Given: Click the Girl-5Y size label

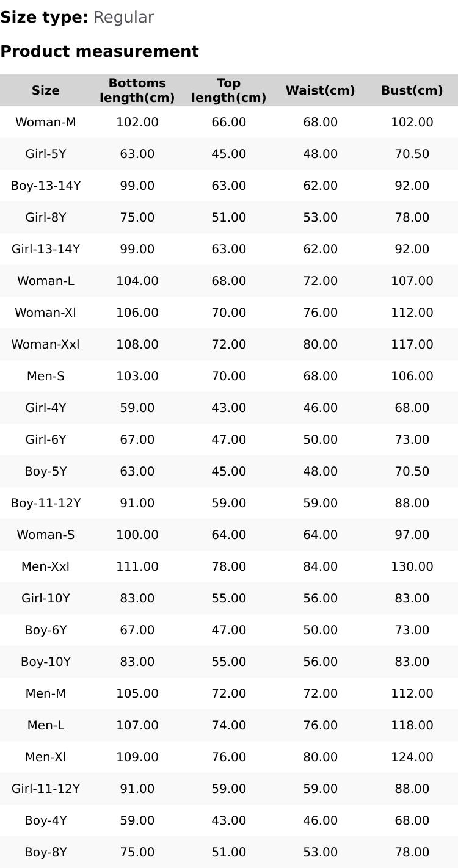Looking at the screenshot, I should (46, 154).
